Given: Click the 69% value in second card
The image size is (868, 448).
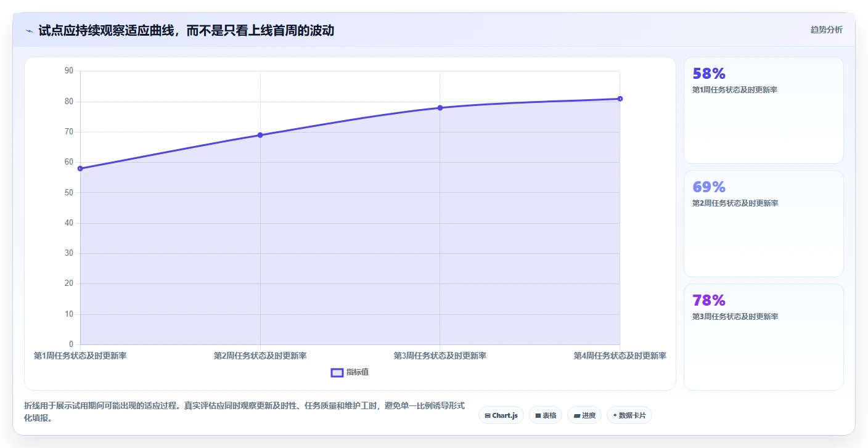Looking at the screenshot, I should pos(709,187).
